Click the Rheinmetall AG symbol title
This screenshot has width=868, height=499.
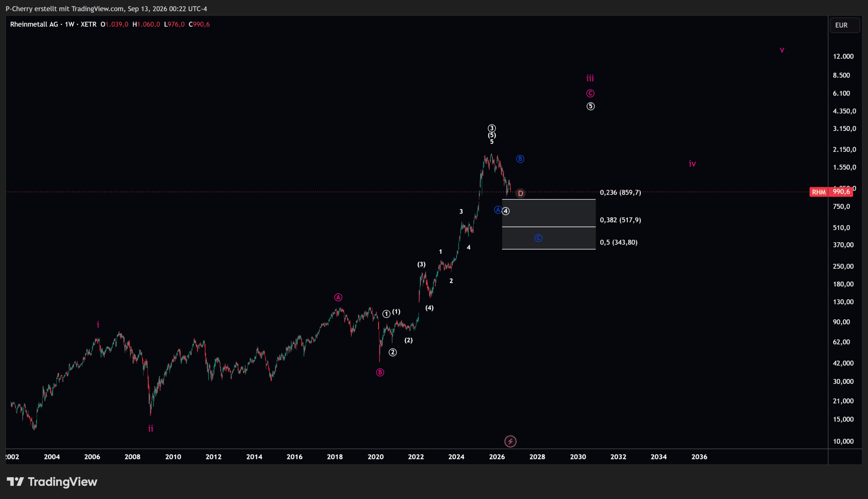tap(34, 24)
